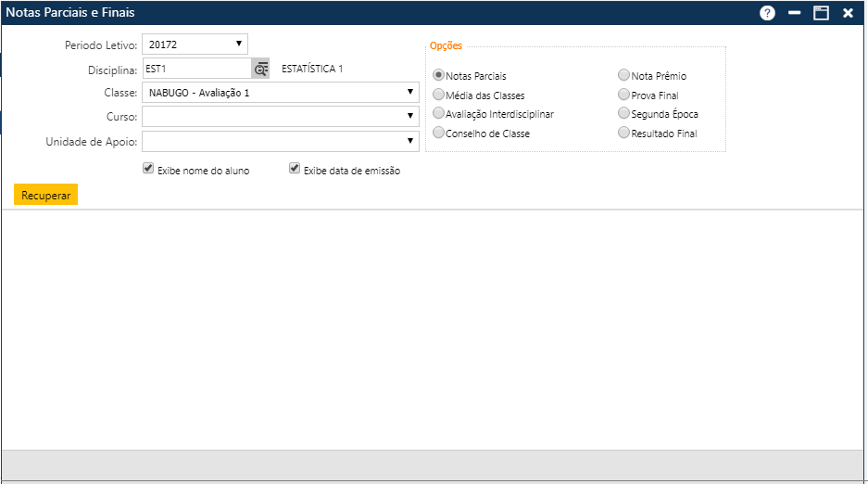Screen dimensions: 868x484
Task: Click the Disciplina search lookup icon
Action: coord(261,69)
